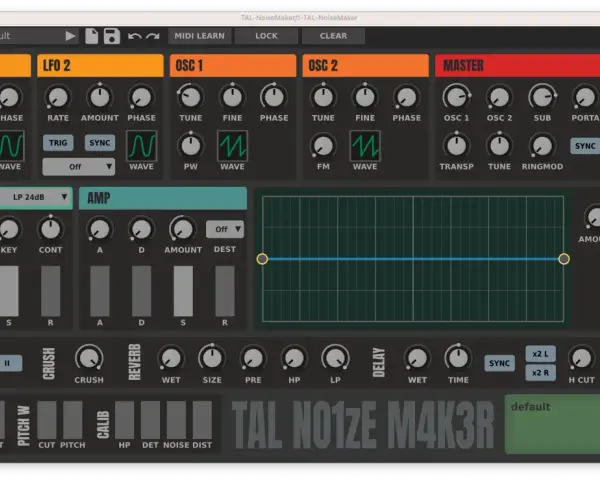This screenshot has width=600, height=480.
Task: Click the envelope editor right point
Action: pos(564,259)
